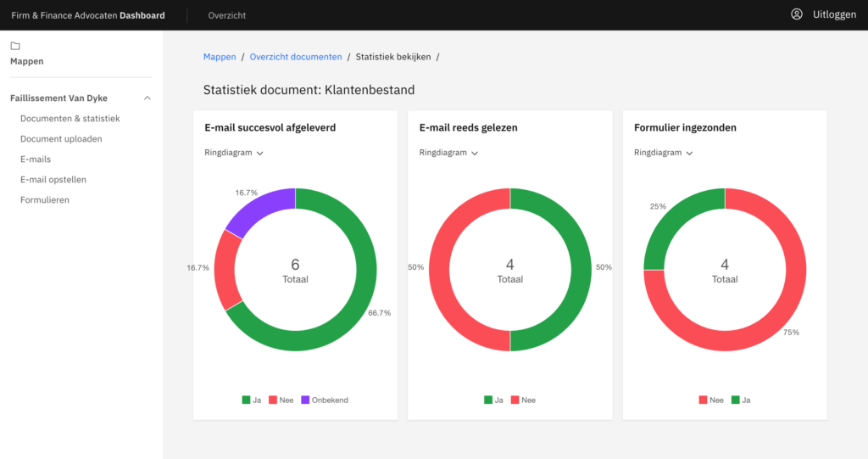The width and height of the screenshot is (868, 459).
Task: Click the folder icon above Mappen
Action: coord(15,46)
